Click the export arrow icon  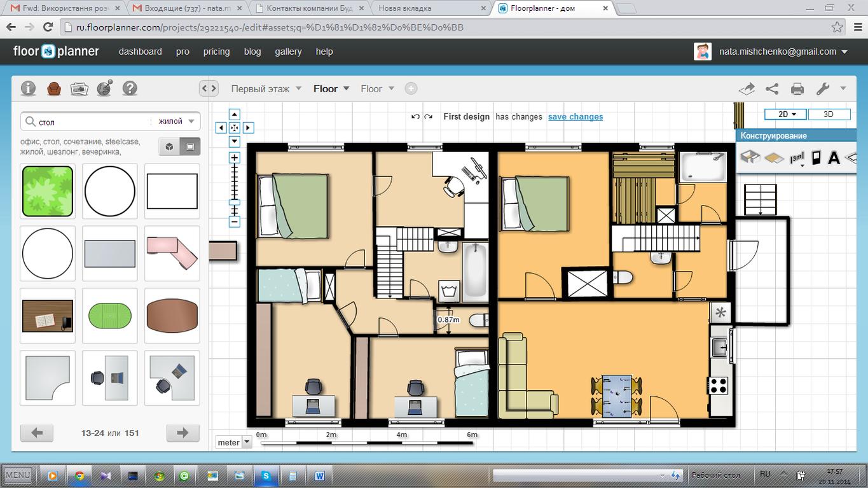tap(747, 89)
